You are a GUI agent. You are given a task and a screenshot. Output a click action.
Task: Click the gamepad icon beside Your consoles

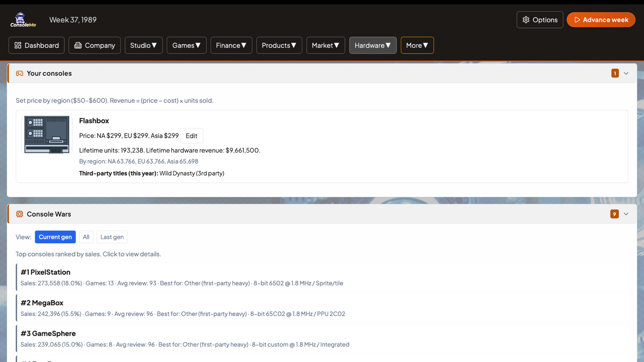pos(19,73)
